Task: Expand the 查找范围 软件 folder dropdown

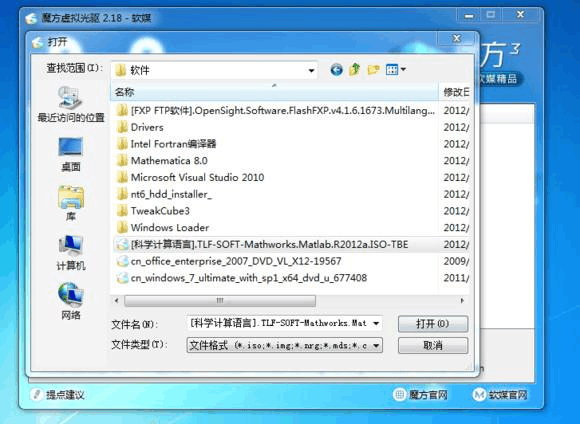Action: click(x=311, y=70)
